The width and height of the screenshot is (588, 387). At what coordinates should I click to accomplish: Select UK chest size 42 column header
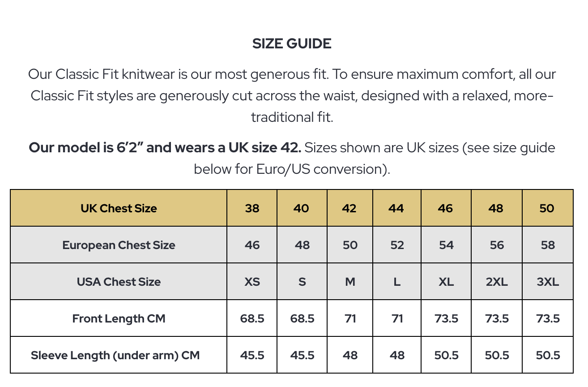coord(349,208)
